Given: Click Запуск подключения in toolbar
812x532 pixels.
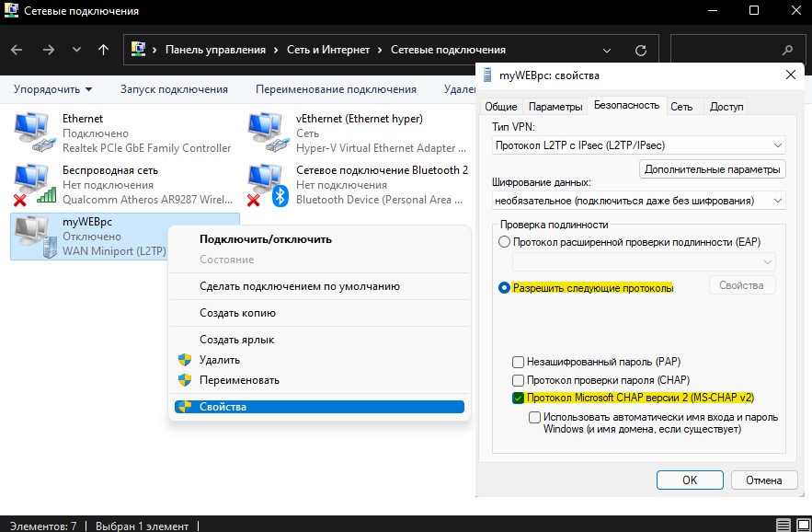Looking at the screenshot, I should [x=174, y=89].
